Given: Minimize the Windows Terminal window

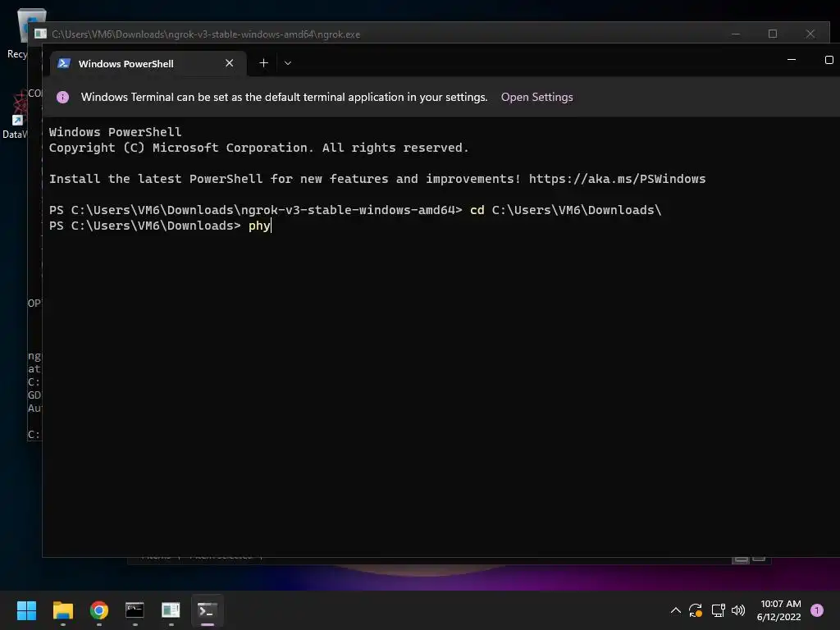Looking at the screenshot, I should tap(792, 59).
